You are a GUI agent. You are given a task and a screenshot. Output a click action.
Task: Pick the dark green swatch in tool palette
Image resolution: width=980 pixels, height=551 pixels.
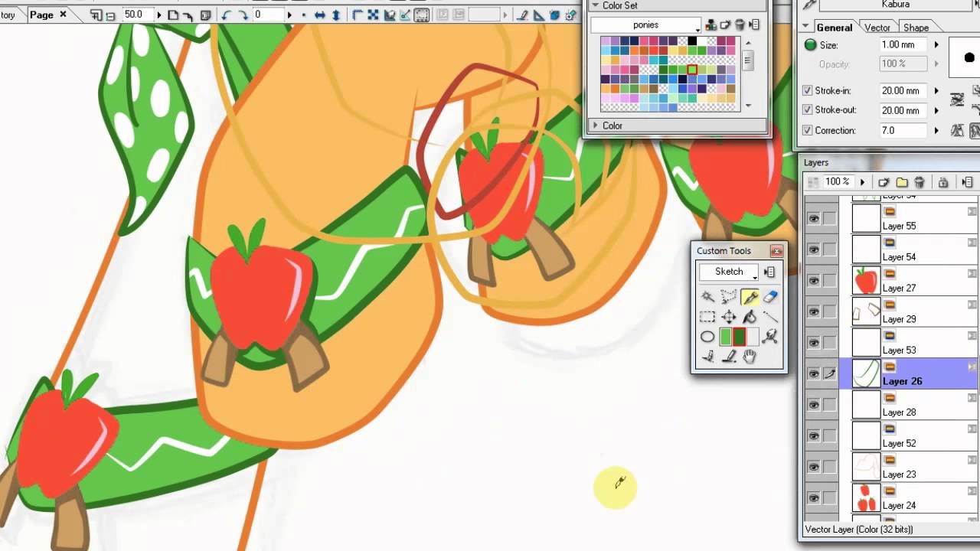[740, 337]
